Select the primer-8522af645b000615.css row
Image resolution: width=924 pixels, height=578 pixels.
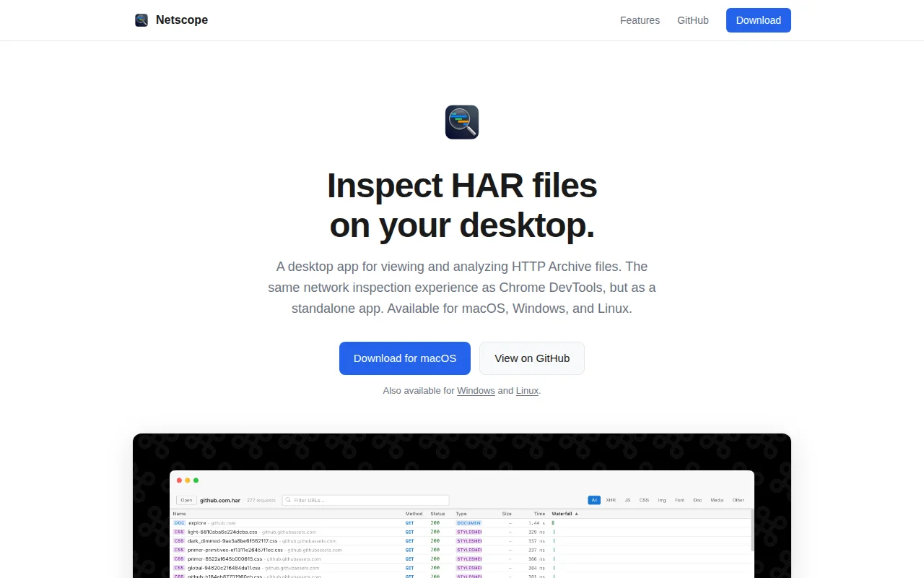coord(460,558)
